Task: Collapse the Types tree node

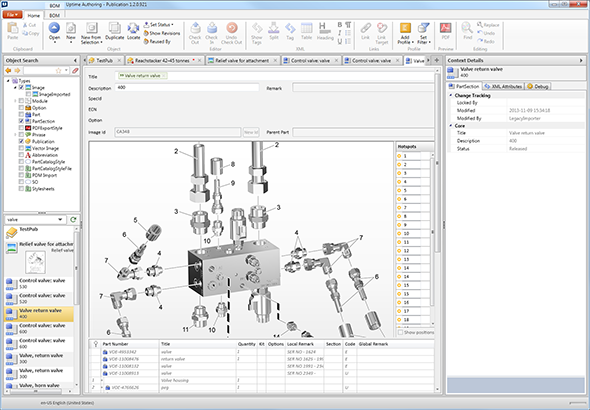Action: click(8, 80)
